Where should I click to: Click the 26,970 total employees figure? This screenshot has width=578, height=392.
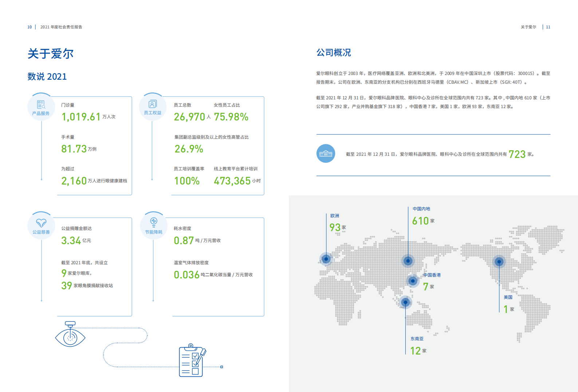(189, 117)
